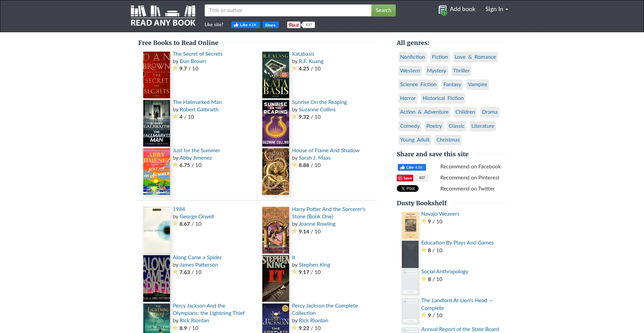Select the Christmas genre filter
Image resolution: width=644 pixels, height=333 pixels.
tap(448, 140)
